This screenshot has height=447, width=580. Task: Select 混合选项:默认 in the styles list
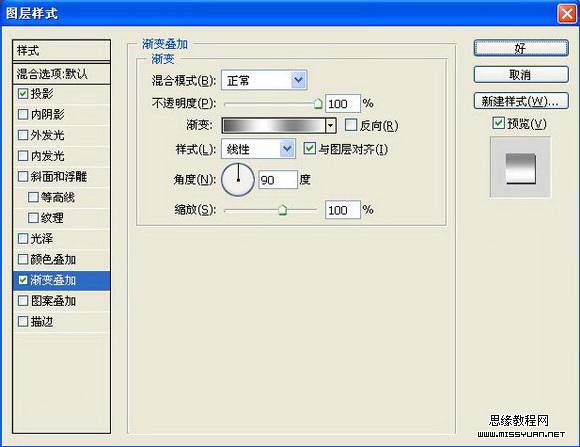pos(61,74)
